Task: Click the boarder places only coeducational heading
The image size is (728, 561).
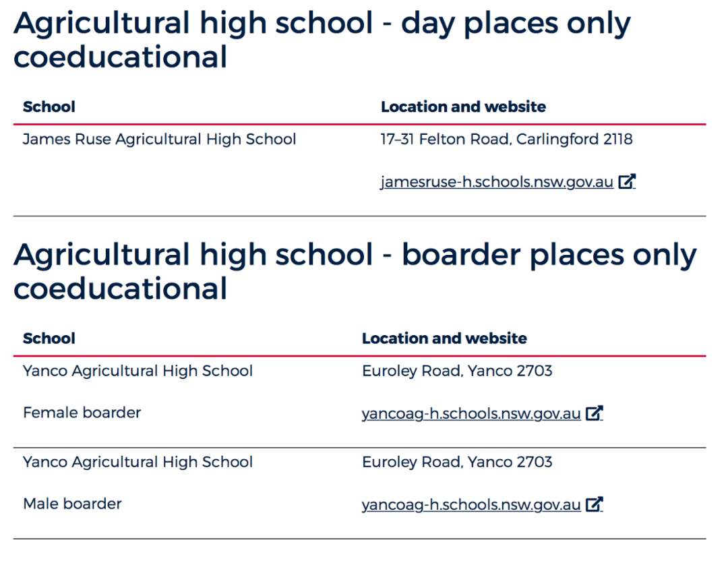Action: [x=355, y=272]
